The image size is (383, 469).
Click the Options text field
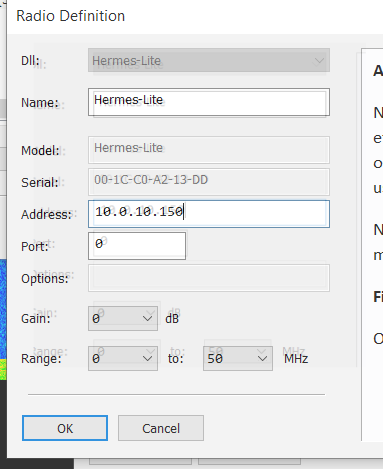pos(209,278)
